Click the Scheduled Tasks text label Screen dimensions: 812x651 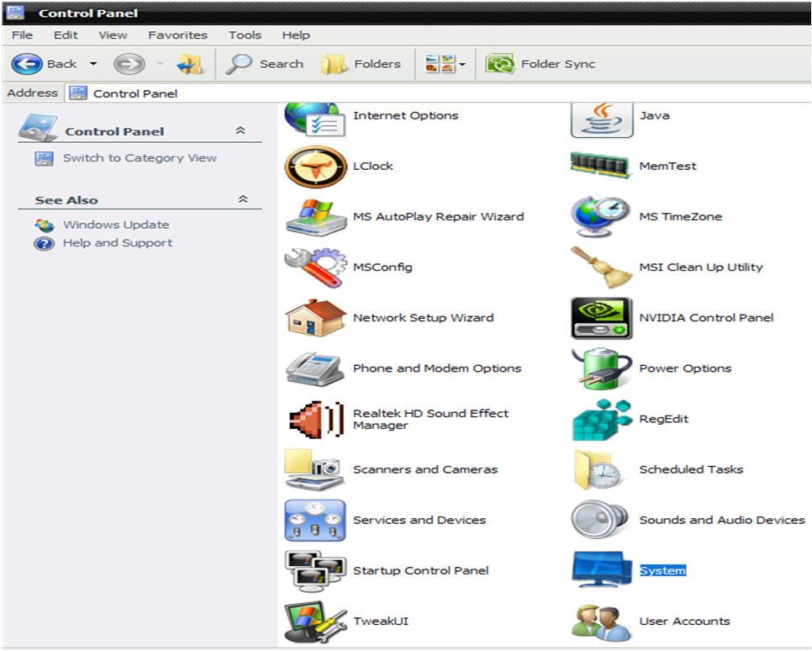691,469
